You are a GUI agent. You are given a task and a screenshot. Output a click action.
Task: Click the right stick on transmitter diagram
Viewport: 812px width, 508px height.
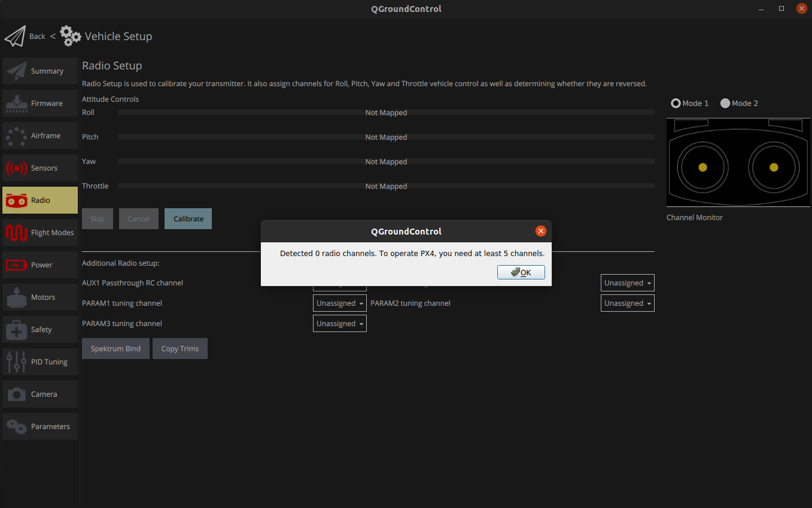[774, 168]
